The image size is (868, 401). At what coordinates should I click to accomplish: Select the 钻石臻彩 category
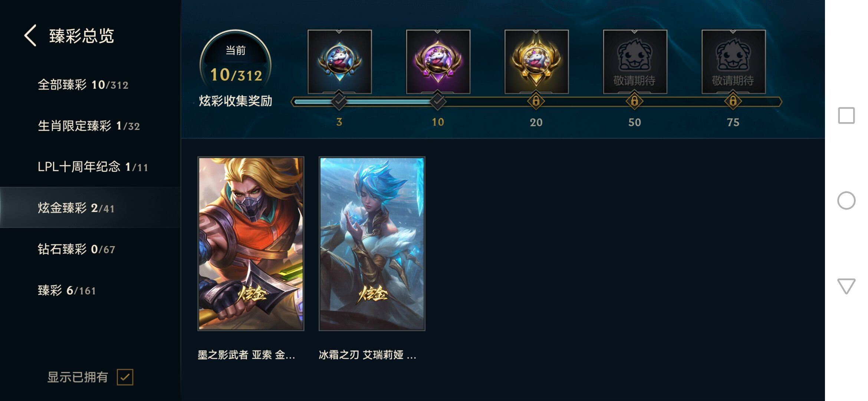point(76,249)
